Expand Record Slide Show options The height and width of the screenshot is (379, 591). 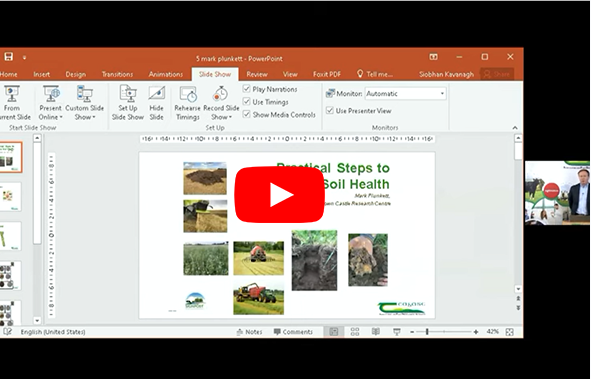tap(221, 112)
